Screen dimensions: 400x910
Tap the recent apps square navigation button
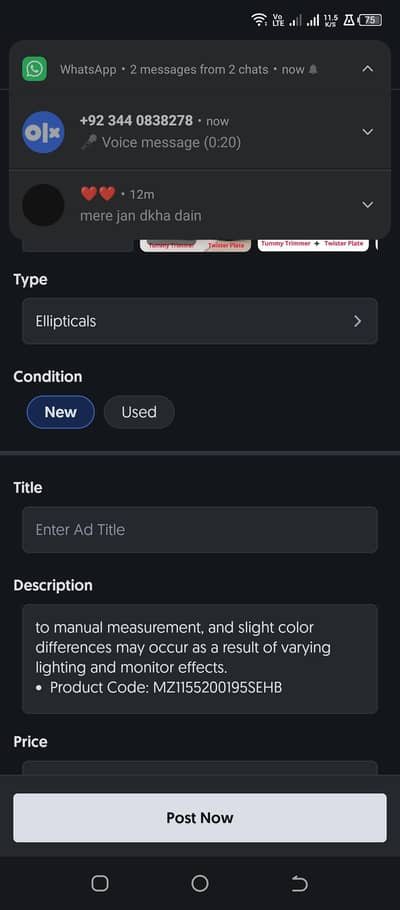pos(100,883)
